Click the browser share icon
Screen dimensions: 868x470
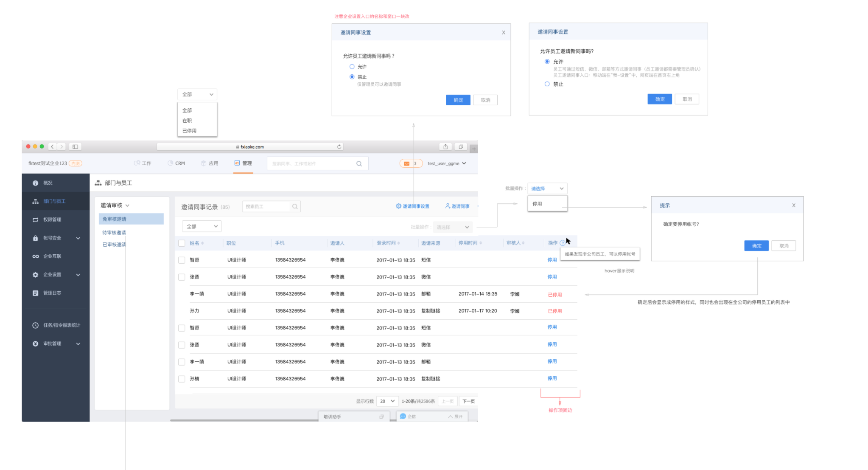click(x=445, y=146)
